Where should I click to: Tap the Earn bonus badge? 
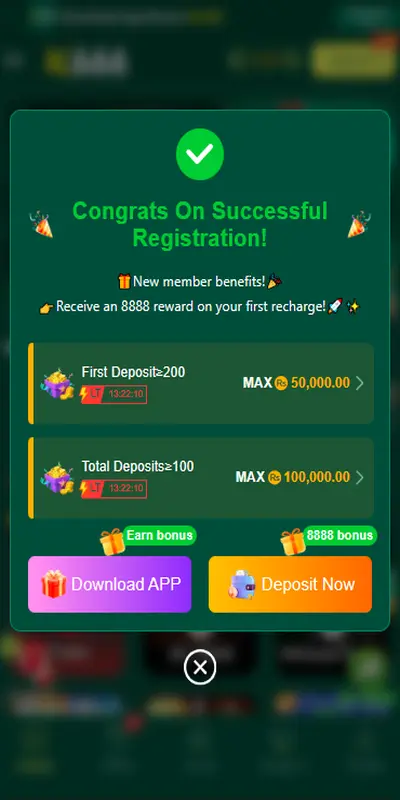click(159, 535)
